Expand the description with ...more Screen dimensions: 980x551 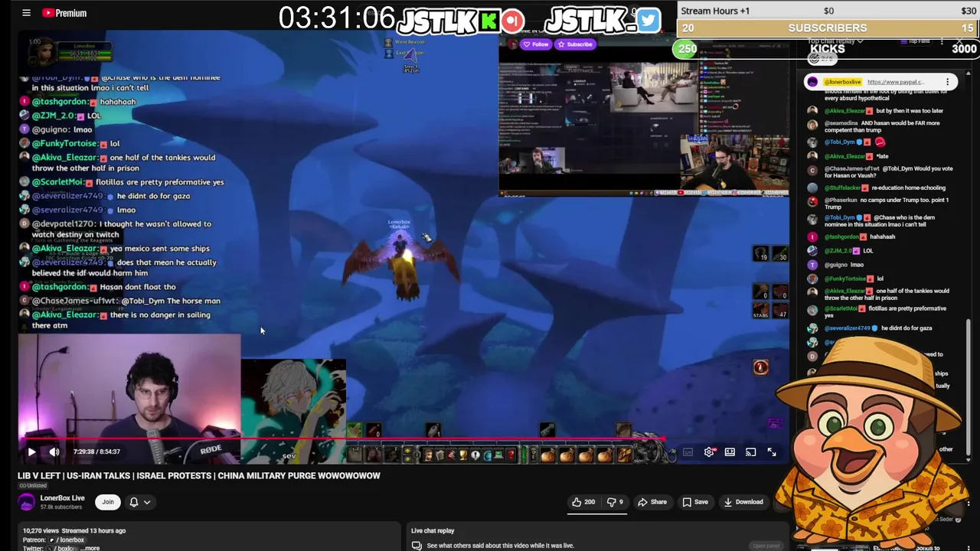coord(91,548)
